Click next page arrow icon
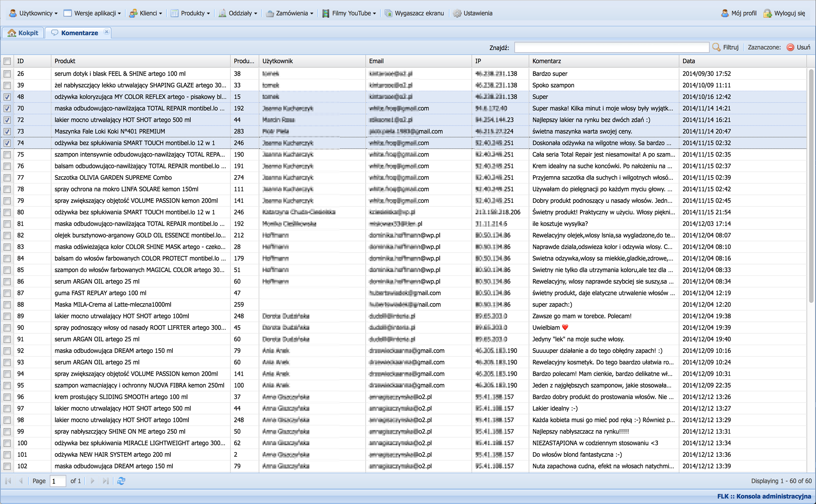Viewport: 816px width, 504px height. coord(92,481)
